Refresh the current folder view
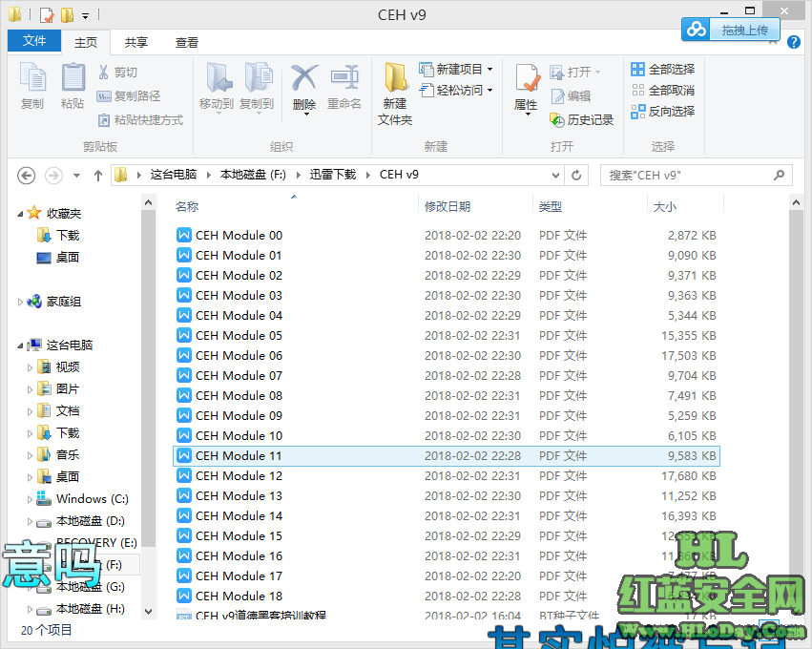 [x=576, y=175]
